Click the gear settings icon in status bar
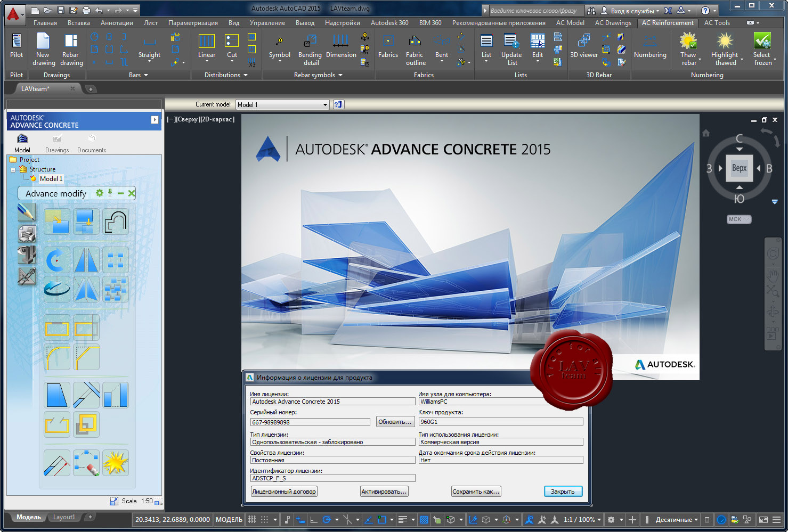This screenshot has width=788, height=532. point(611,519)
